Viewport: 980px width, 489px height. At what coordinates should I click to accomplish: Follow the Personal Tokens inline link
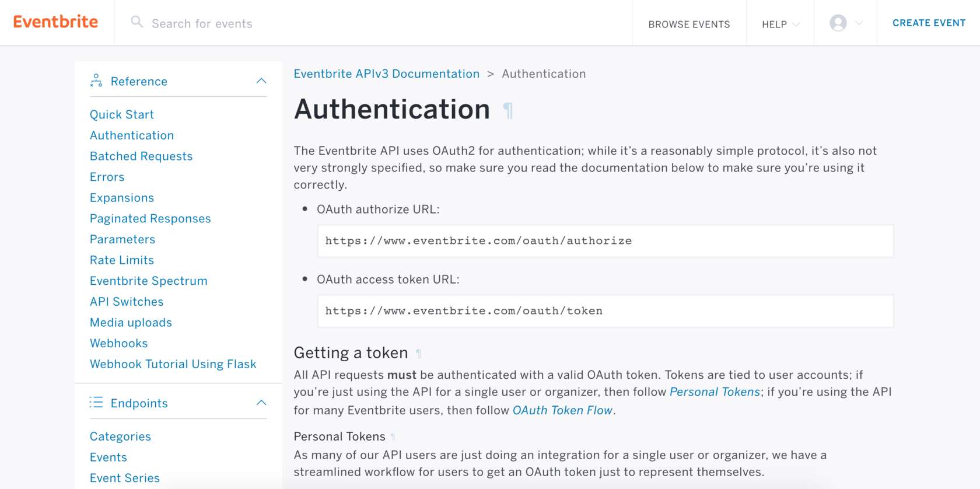[x=715, y=392]
